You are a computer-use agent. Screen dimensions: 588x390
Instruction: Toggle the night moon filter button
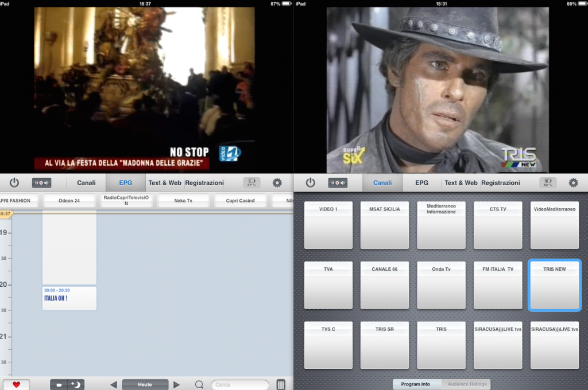[x=76, y=385]
